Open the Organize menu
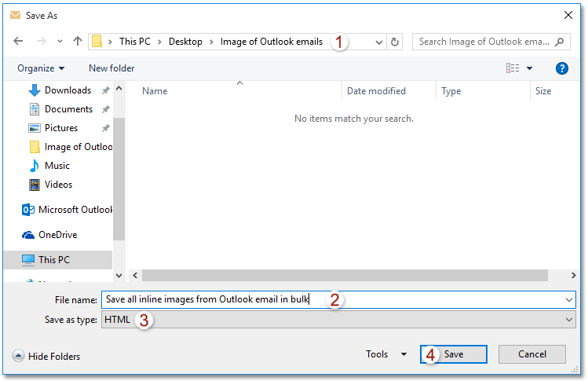The height and width of the screenshot is (381, 588). [41, 68]
